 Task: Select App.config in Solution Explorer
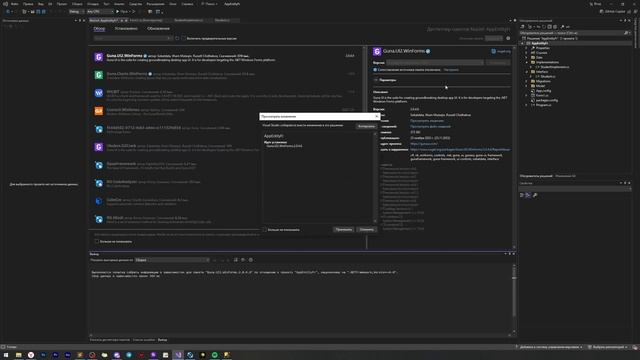(543, 91)
